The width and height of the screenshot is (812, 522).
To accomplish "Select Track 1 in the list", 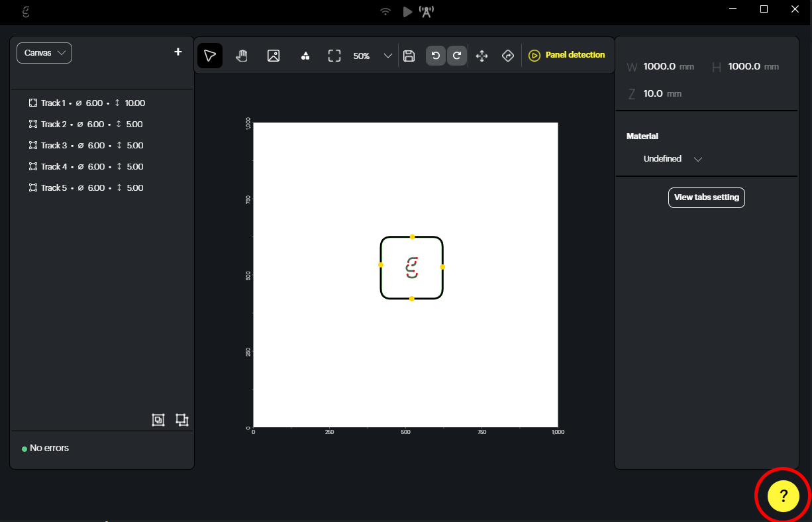I will click(87, 103).
